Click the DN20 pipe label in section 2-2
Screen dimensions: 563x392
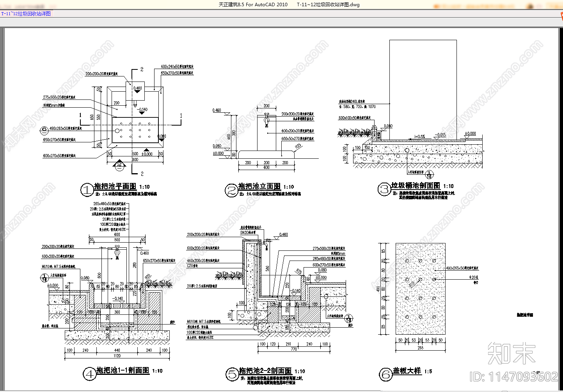coord(248,232)
